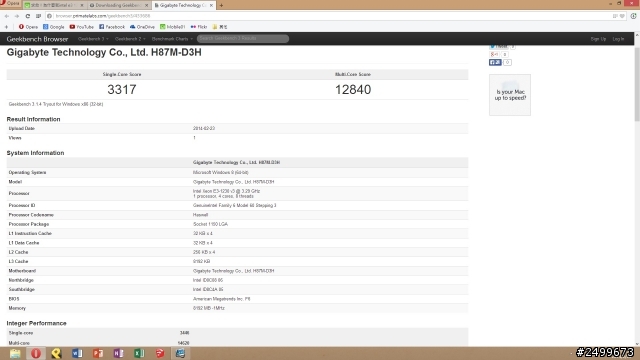The height and width of the screenshot is (360, 640).
Task: Close the Gigabyte Technology tab
Action: click(211, 5)
